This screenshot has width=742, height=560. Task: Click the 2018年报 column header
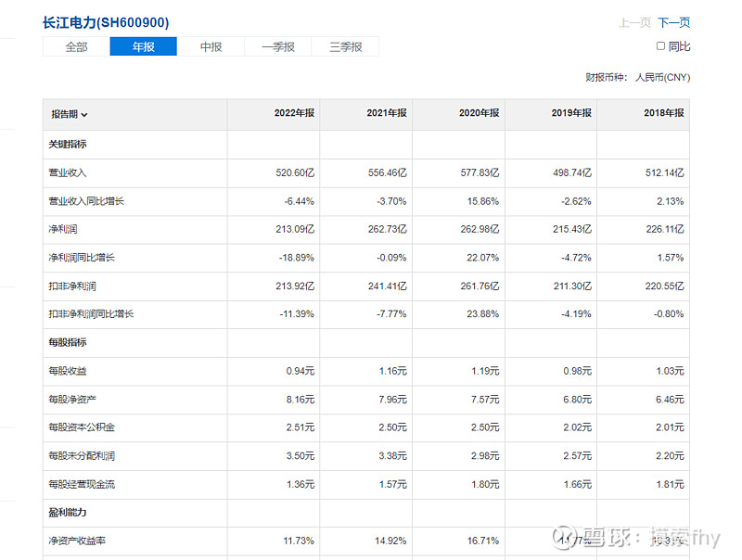coord(663,113)
